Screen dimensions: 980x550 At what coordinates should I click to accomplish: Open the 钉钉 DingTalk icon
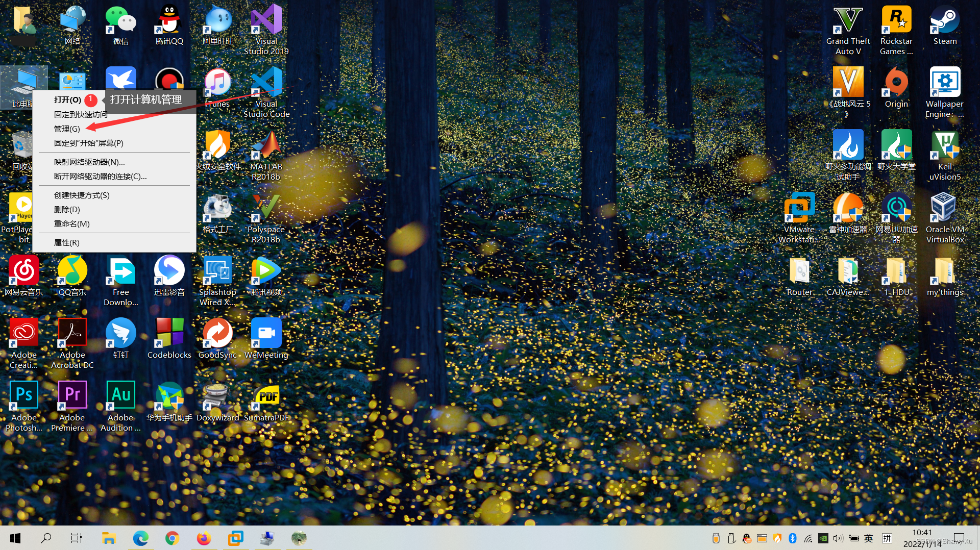[121, 339]
